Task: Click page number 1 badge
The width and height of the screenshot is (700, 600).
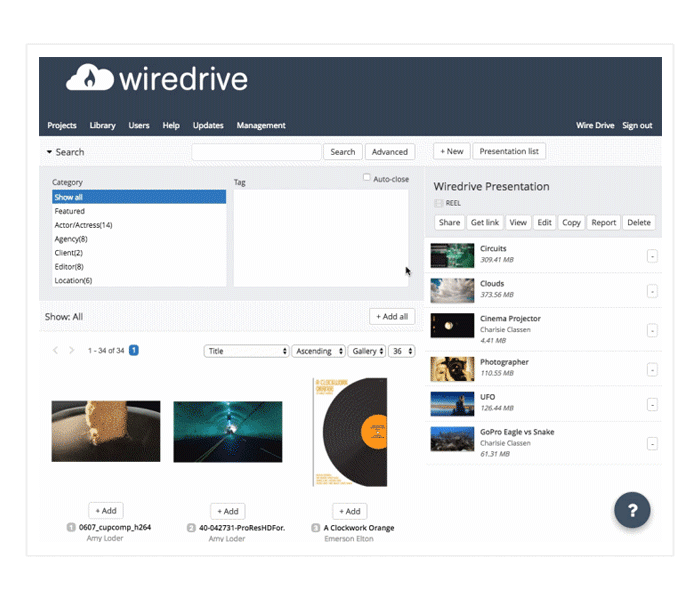Action: [133, 350]
